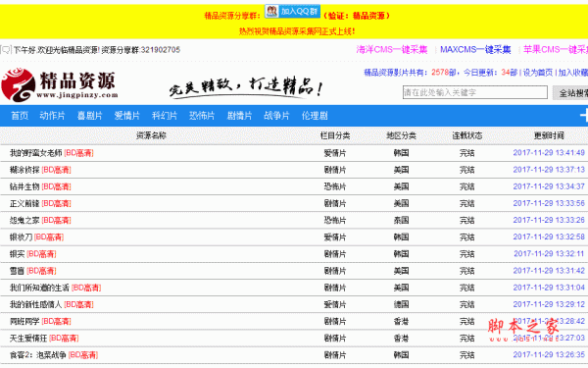The image size is (588, 368).
Task: Open the 正义前锋 [BD高清] entry
Action: (x=40, y=203)
